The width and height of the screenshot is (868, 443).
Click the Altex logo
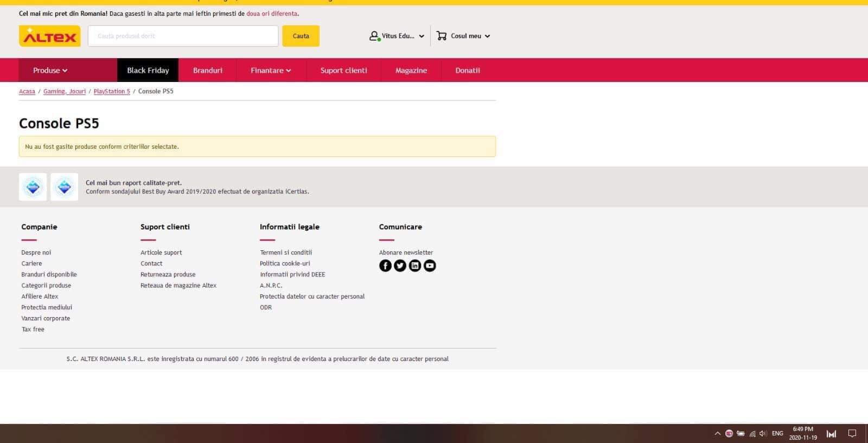(x=49, y=36)
